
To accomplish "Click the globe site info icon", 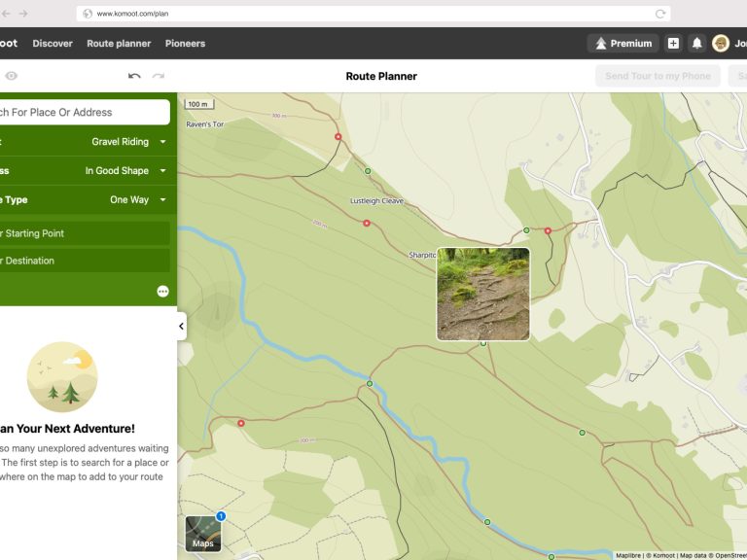I will pos(88,14).
